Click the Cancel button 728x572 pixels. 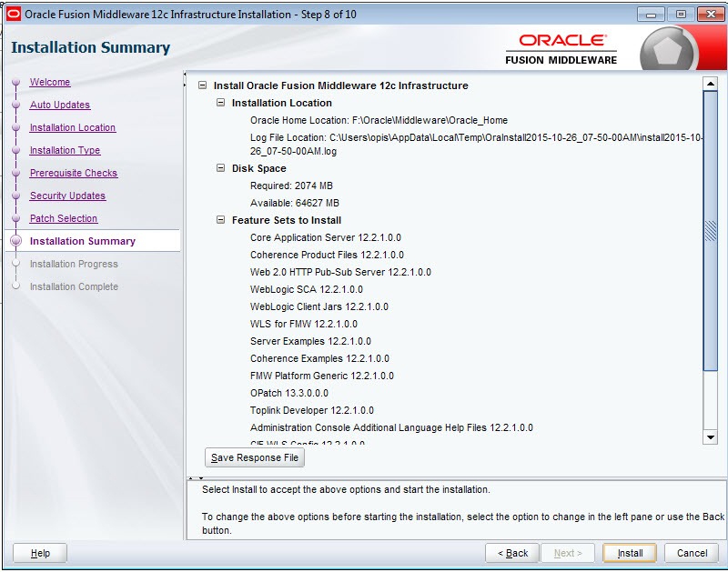[x=692, y=553]
